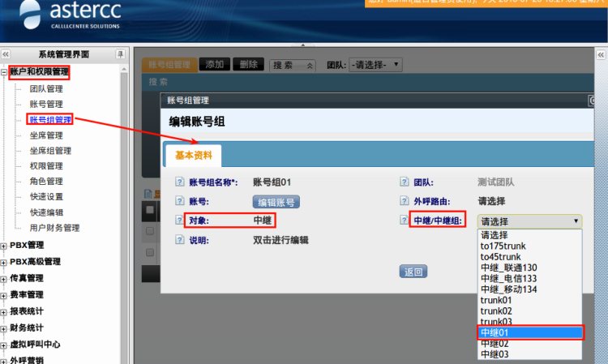Pin the 系统管理界面 panel
The width and height of the screenshot is (608, 364).
(x=120, y=54)
